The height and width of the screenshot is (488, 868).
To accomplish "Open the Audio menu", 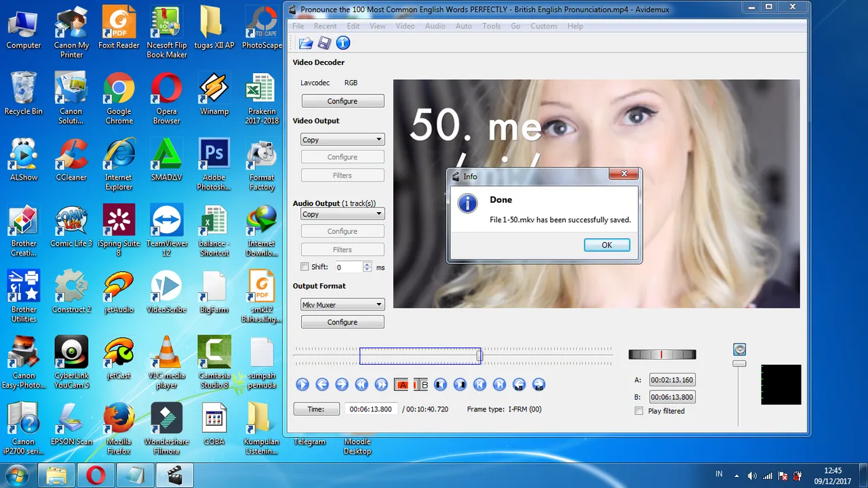I will pos(435,26).
